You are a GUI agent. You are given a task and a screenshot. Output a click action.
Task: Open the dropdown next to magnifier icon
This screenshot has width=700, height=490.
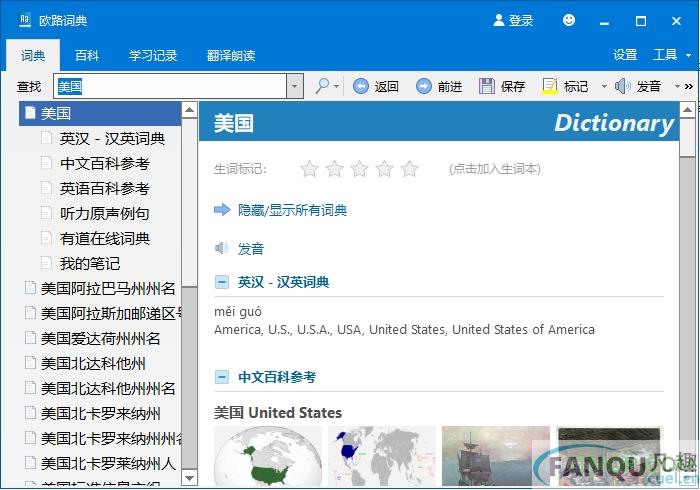click(x=337, y=86)
